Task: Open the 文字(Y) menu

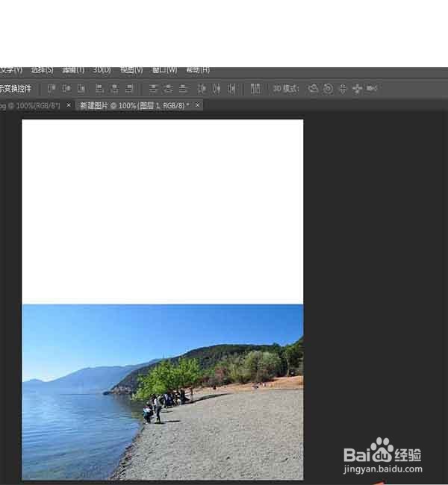Action: (11, 70)
